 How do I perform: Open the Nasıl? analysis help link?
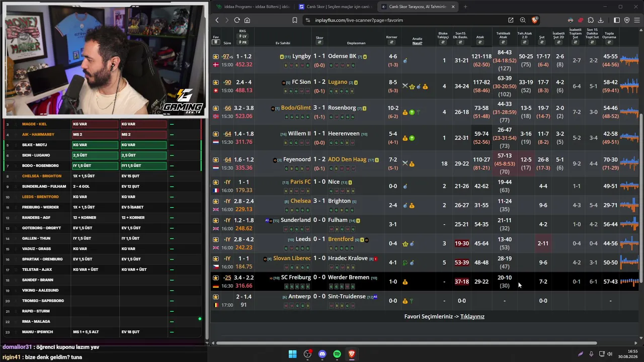click(417, 43)
